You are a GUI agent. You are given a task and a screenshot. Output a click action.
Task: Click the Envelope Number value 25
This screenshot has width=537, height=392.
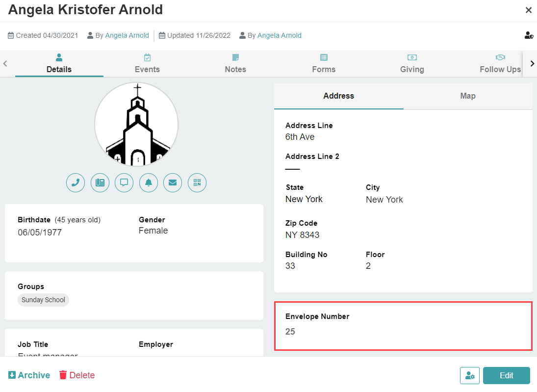pos(290,331)
